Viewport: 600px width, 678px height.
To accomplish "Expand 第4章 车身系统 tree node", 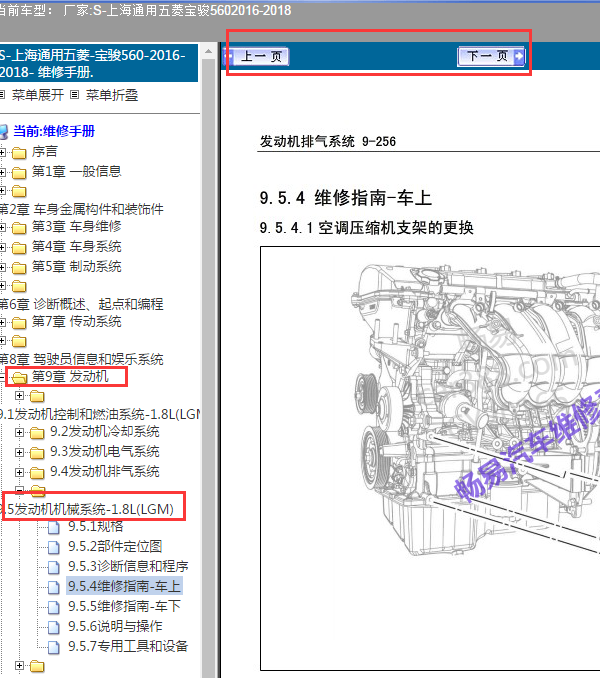I will (3, 247).
